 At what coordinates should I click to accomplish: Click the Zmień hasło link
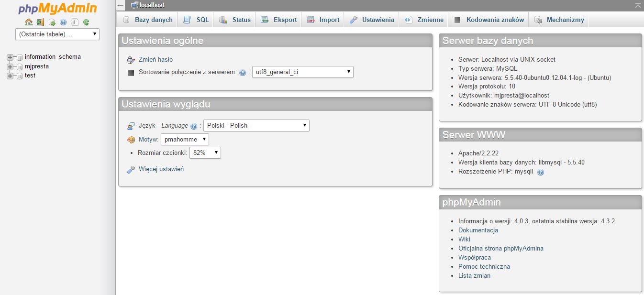point(155,60)
